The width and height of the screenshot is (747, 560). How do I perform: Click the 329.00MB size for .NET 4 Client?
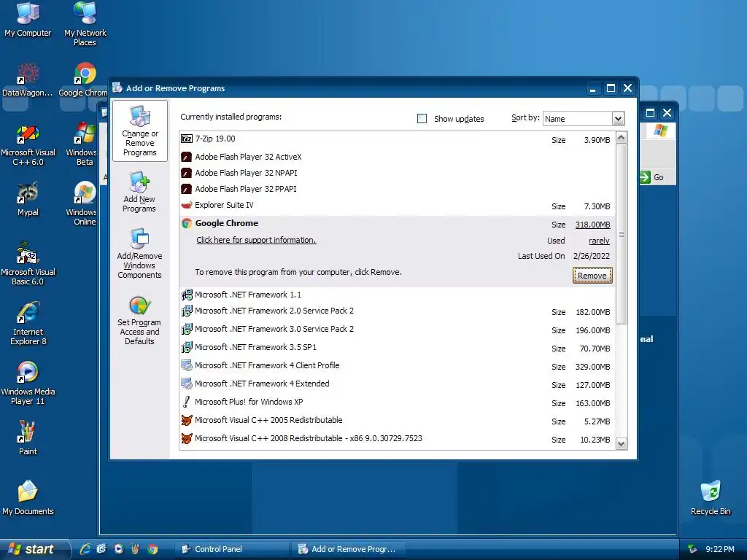point(592,367)
